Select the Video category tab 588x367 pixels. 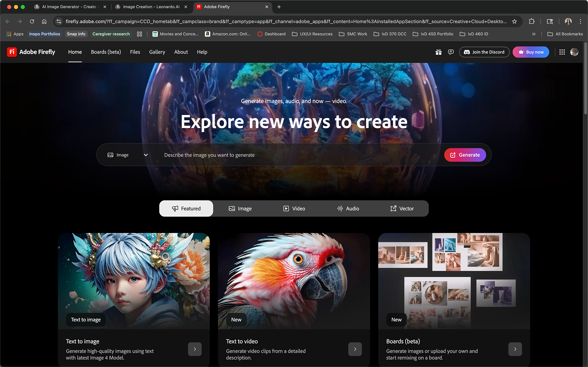point(294,208)
